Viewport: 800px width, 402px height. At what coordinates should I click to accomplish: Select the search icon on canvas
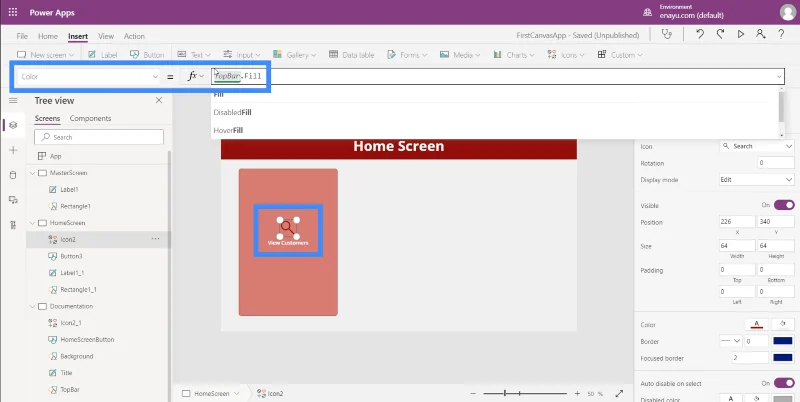288,228
